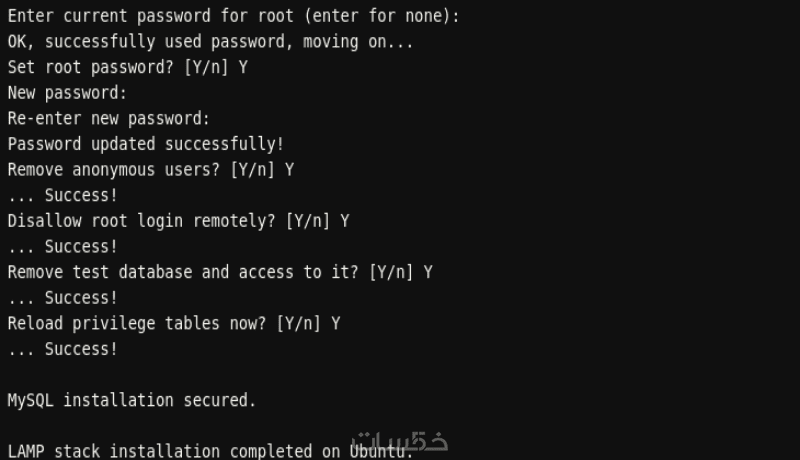
Task: Click the "Remove anonymous users?" question text
Action: tap(114, 170)
